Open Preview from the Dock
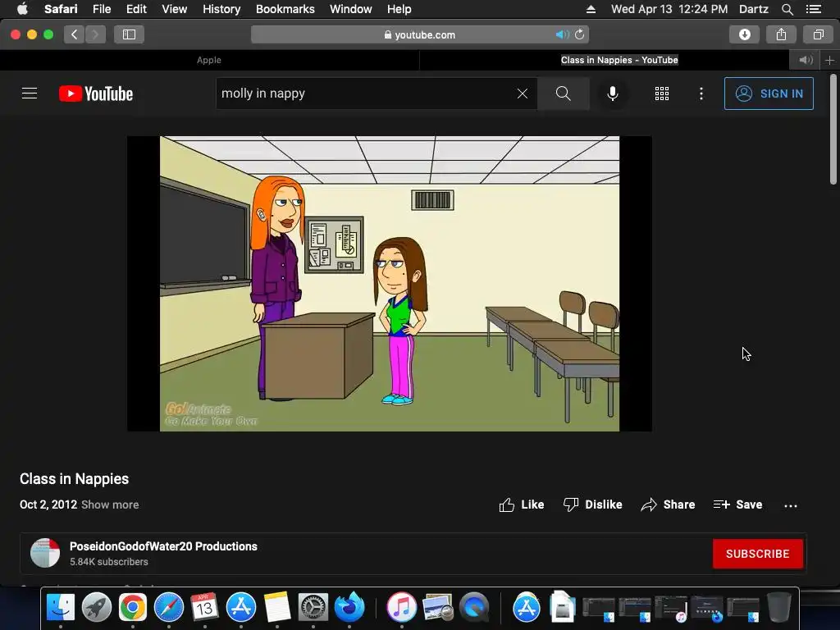 tap(438, 608)
